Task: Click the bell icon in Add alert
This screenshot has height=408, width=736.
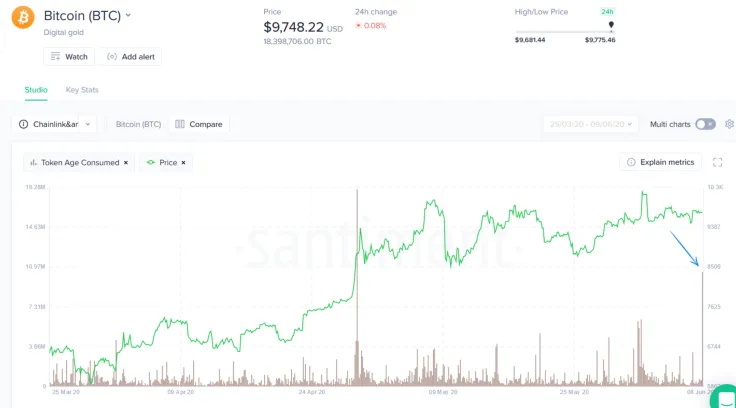Action: (112, 57)
